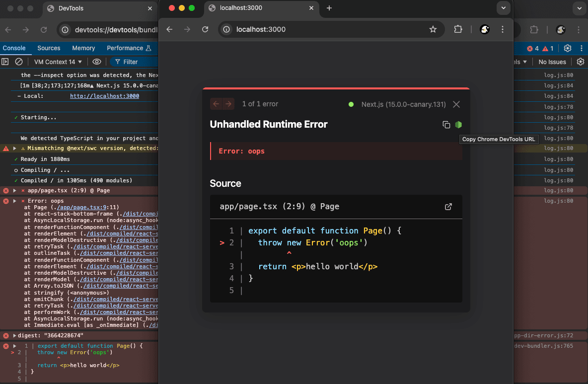
Task: Open tab search chevron in localhost window
Action: [x=503, y=8]
